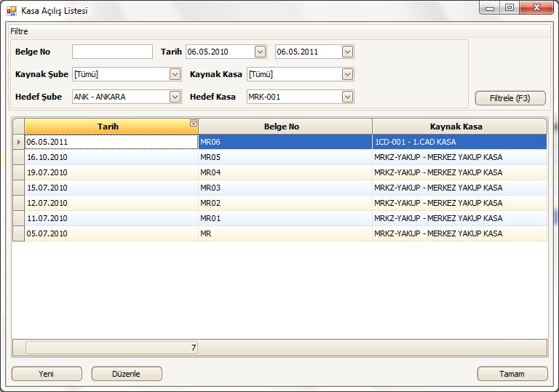Select the date cell 16.10.2010
Image resolution: width=559 pixels, height=392 pixels.
(111, 157)
